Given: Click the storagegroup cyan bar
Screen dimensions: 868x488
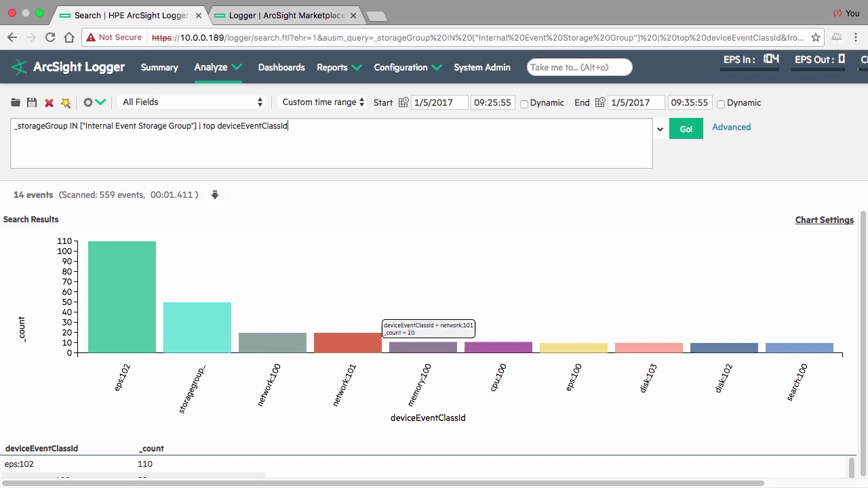Looking at the screenshot, I should [197, 327].
